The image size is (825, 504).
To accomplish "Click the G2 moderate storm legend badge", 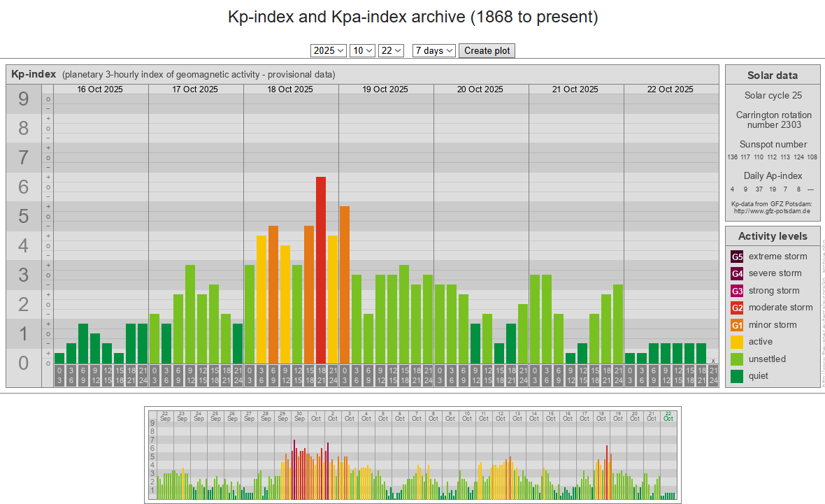I will coord(737,308).
